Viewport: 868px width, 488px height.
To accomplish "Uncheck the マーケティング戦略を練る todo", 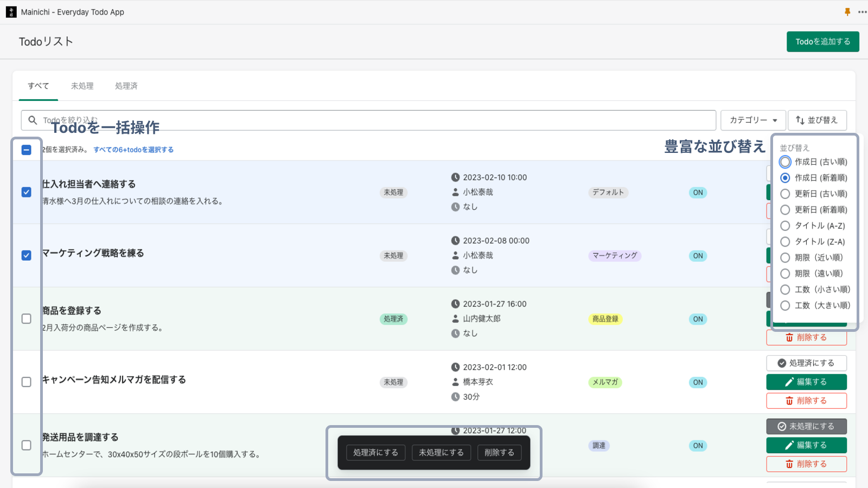I will tap(26, 255).
